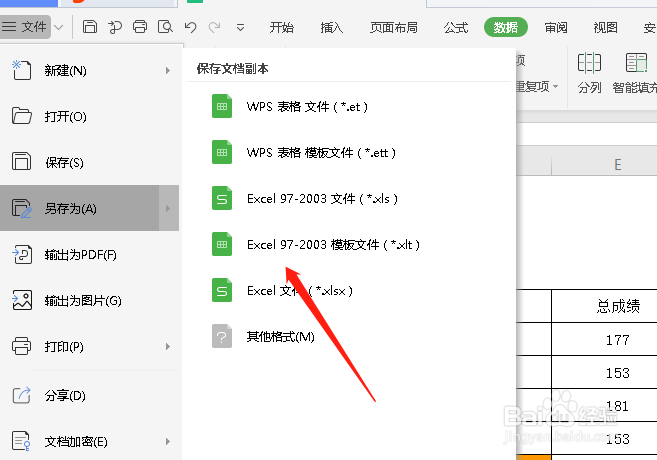
Task: Click the green icon beside *.et format
Action: [x=222, y=106]
